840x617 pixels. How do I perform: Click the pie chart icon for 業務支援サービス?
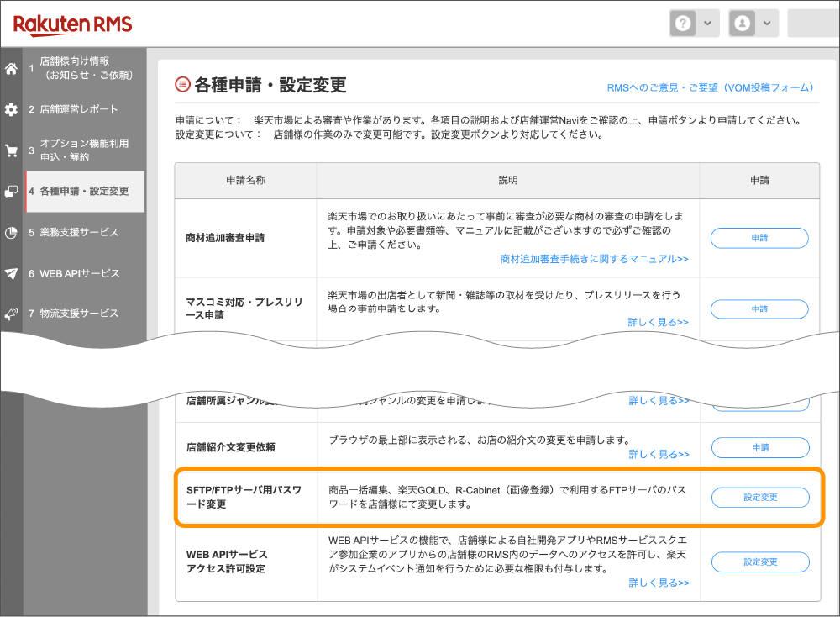click(11, 233)
